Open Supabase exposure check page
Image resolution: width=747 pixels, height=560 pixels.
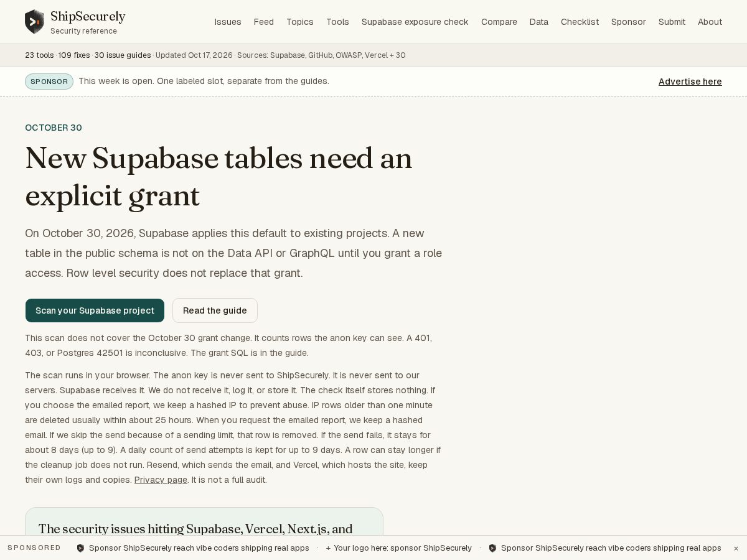[415, 22]
